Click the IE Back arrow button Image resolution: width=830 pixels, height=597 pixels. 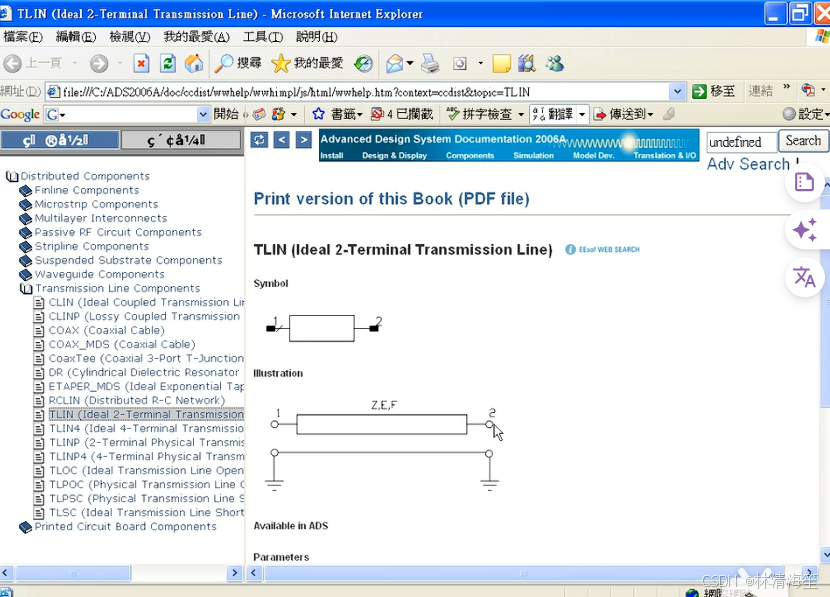point(12,64)
